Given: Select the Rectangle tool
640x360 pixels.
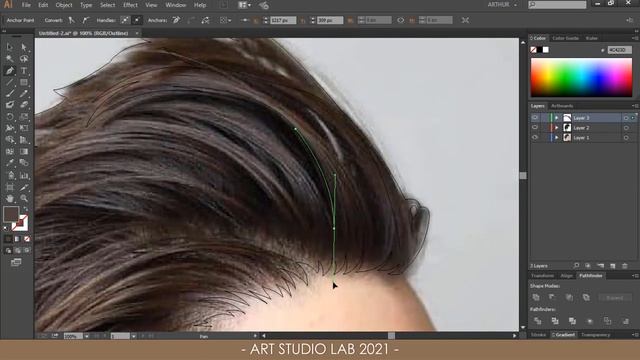Looking at the screenshot, I should point(24,82).
